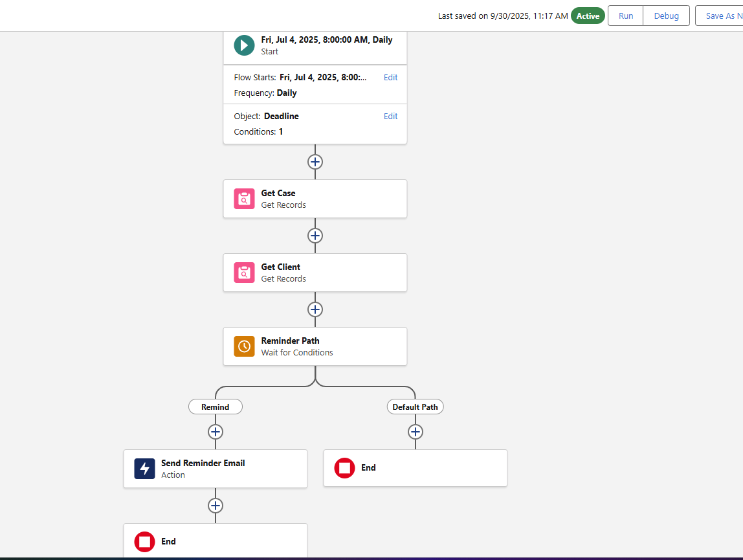The image size is (743, 560).
Task: Add element between Get Case and Get Client
Action: point(315,236)
